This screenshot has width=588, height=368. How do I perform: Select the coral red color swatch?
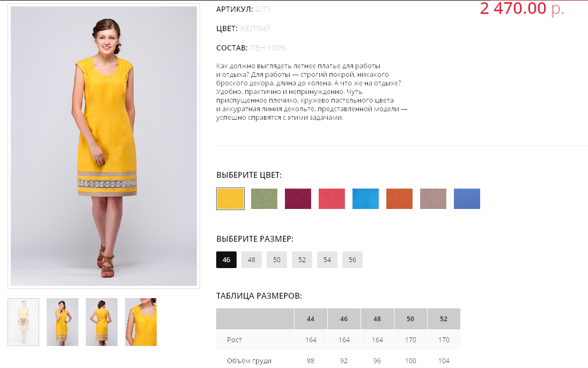[332, 199]
